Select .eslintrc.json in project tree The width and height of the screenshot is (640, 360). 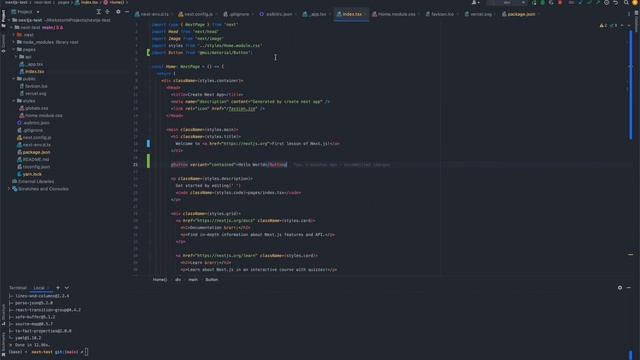click(x=33, y=123)
